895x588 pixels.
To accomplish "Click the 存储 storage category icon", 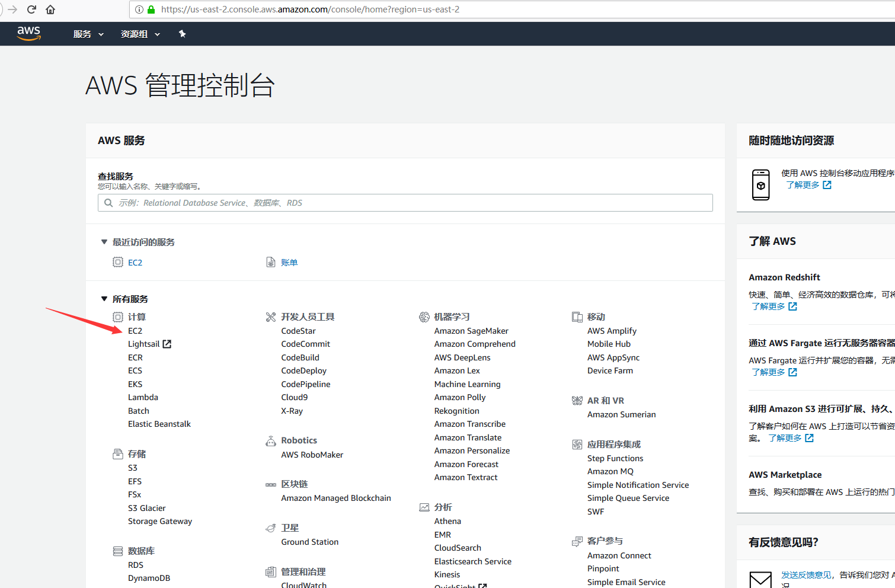I will [x=118, y=454].
